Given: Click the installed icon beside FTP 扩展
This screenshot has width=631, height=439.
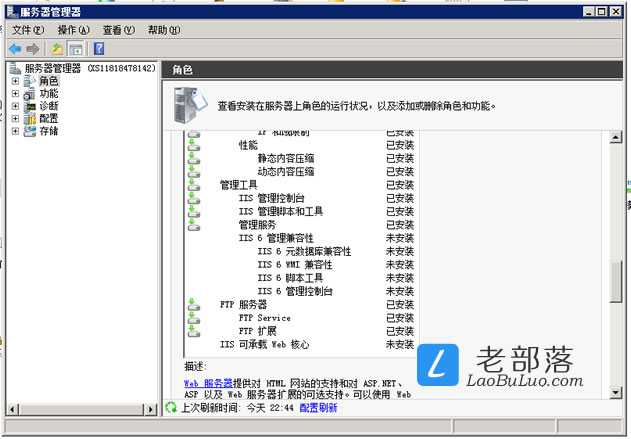Looking at the screenshot, I should click(x=194, y=331).
